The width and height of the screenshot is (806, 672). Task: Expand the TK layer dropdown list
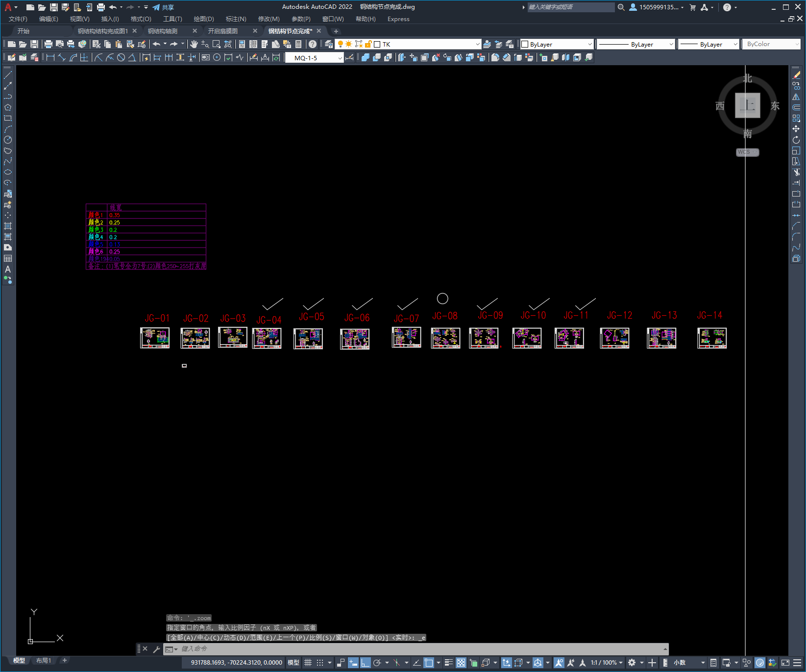pyautogui.click(x=478, y=44)
